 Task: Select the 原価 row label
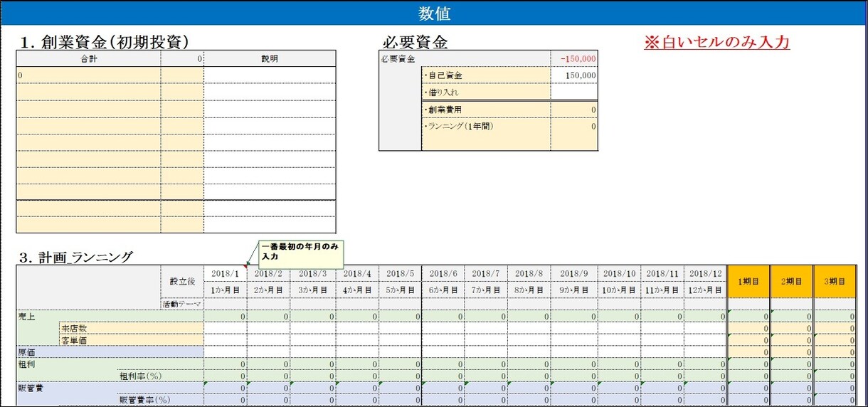110,352
